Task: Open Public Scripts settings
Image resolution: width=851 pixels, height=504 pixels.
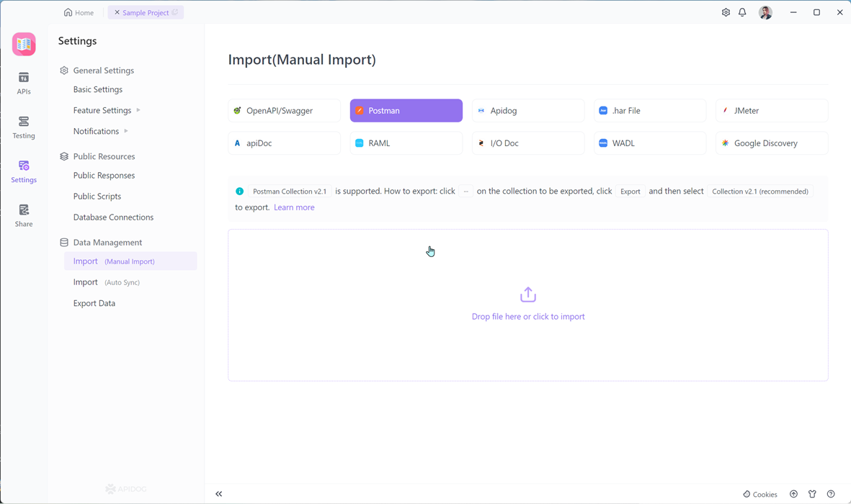Action: click(x=97, y=197)
